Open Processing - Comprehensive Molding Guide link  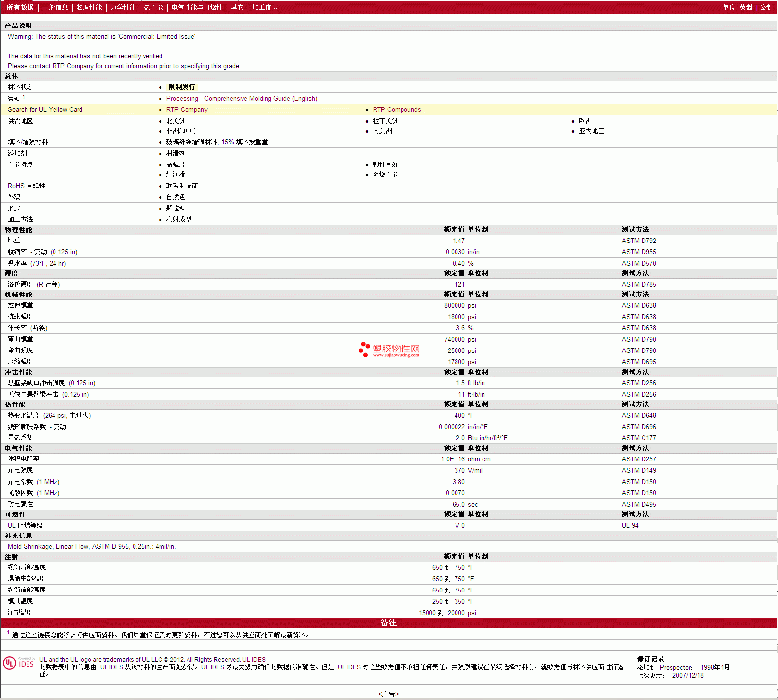(241, 99)
